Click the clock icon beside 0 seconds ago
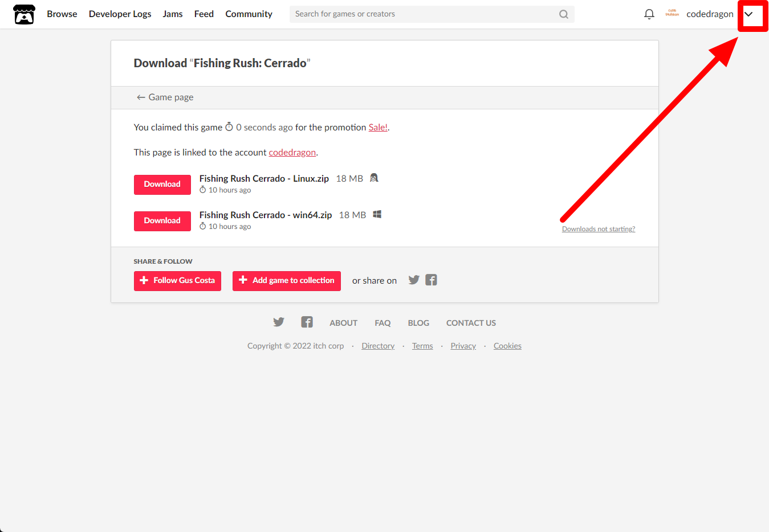Viewport: 769px width, 532px height. [229, 127]
